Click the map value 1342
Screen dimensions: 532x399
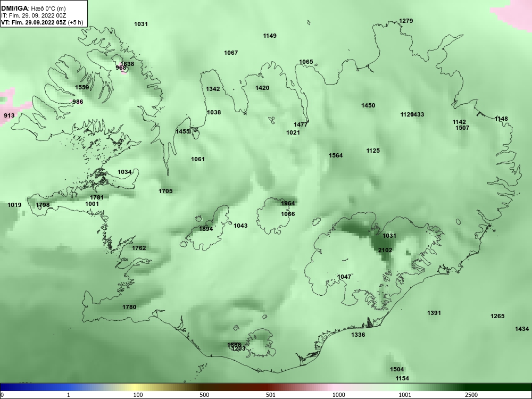tap(213, 89)
